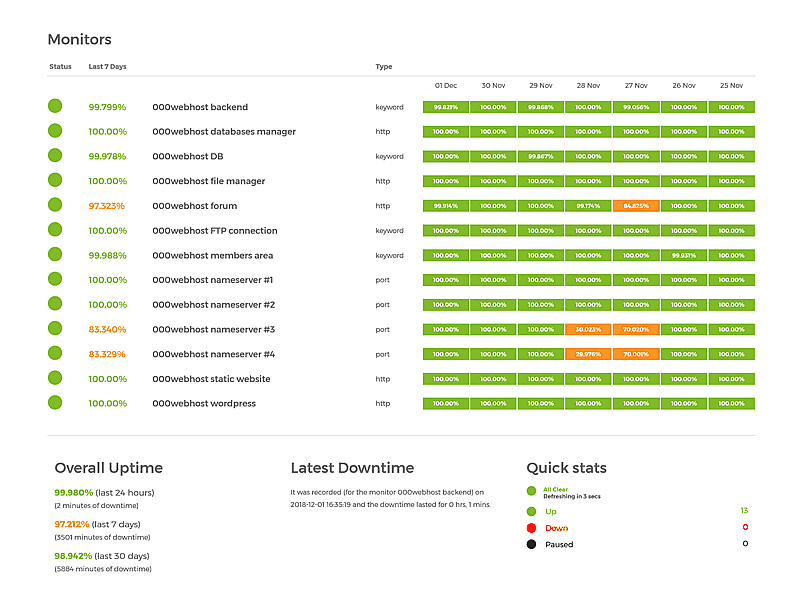Click the 25 Nov date column header
800x610 pixels.
tap(732, 85)
